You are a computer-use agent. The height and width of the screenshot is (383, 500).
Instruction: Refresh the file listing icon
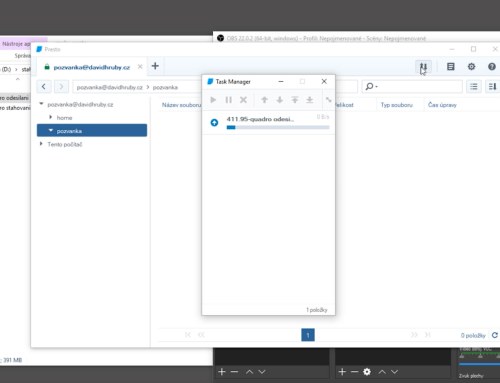495,335
